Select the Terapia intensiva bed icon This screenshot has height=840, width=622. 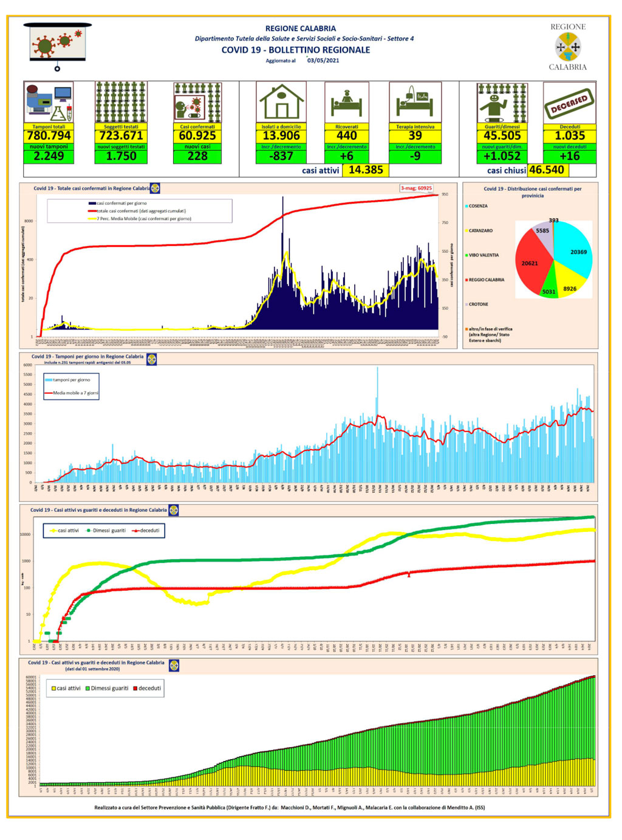[x=415, y=103]
